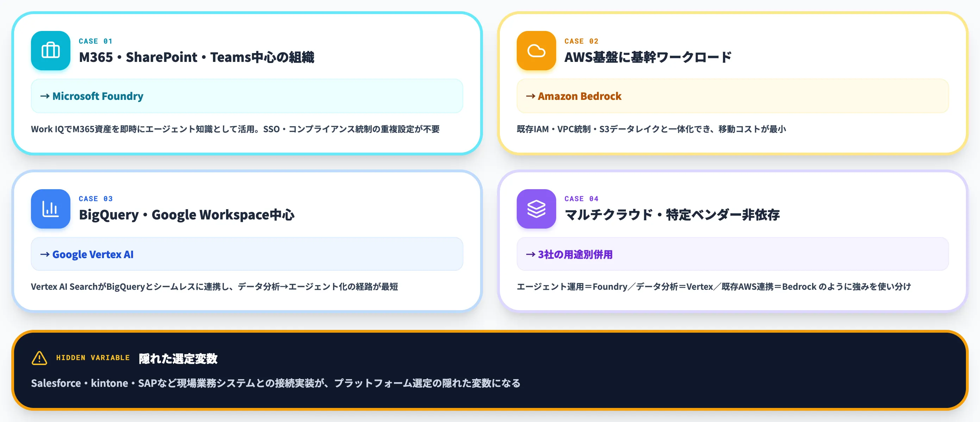Click the blue bar chart icon in CASE 03
This screenshot has width=980, height=422.
pyautogui.click(x=51, y=209)
